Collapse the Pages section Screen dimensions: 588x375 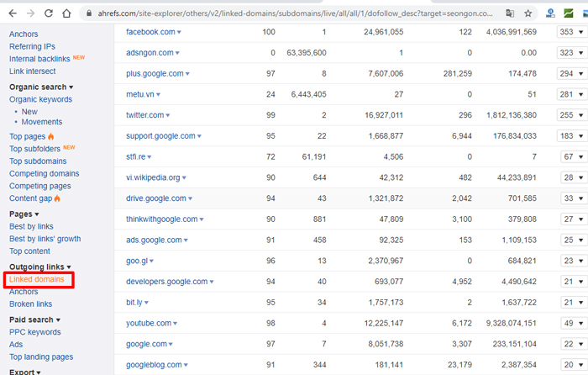coord(24,214)
